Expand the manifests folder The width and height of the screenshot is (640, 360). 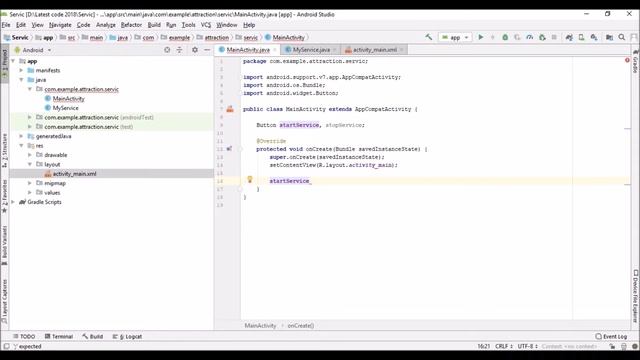click(x=21, y=70)
